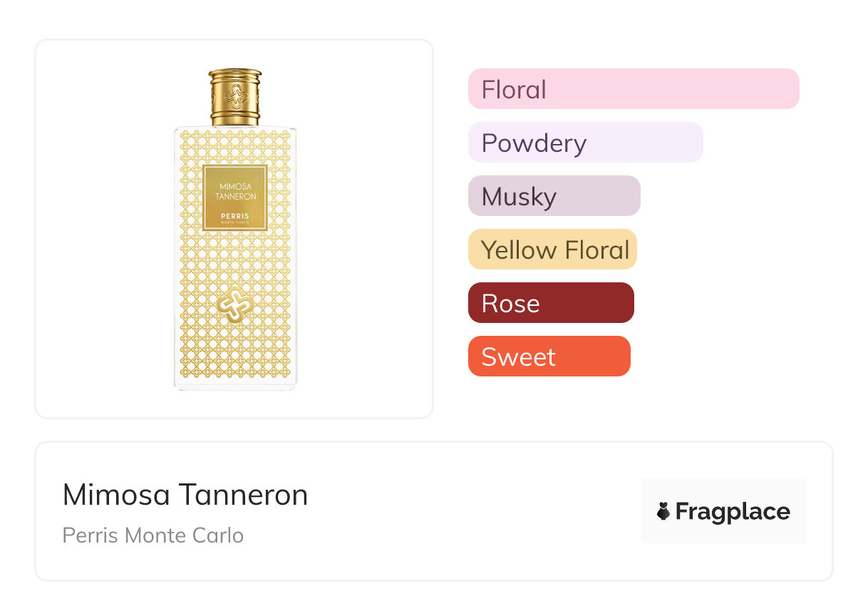Open the Mimosa Tanneron title link
Image resolution: width=868 pixels, height=616 pixels.
tap(185, 494)
